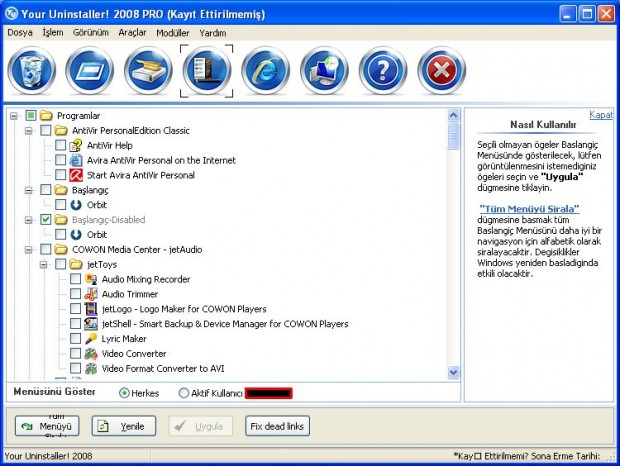Collapse the AntiVir PersonalEdition Classic node

(x=28, y=130)
